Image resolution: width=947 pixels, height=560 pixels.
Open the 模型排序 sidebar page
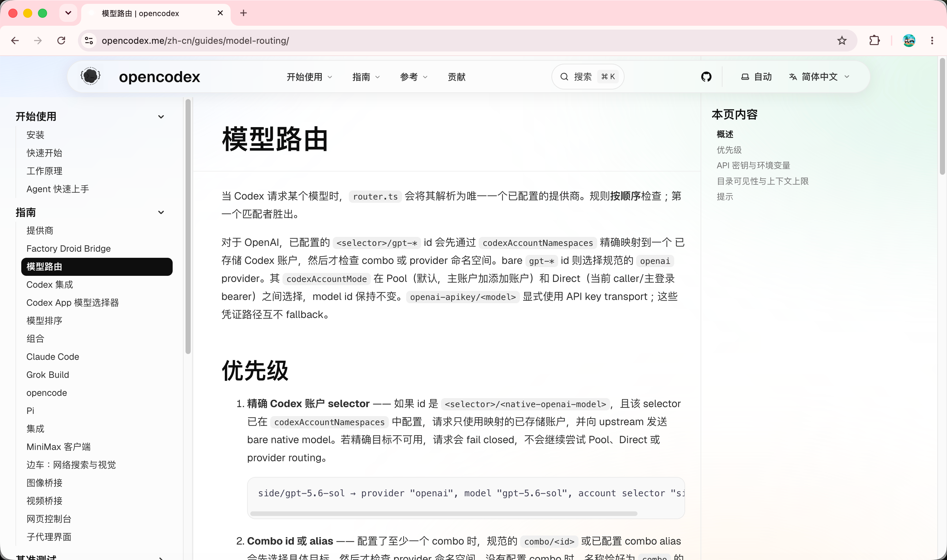point(44,321)
